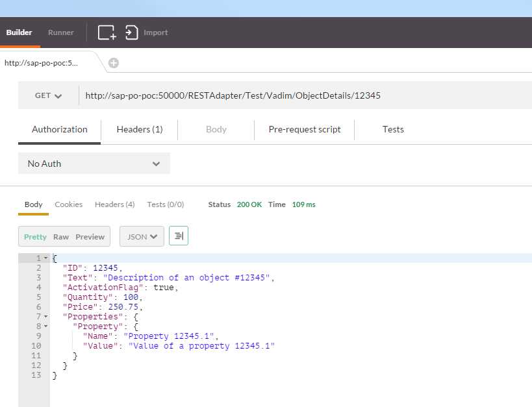Click the "Text" description line
The height and width of the screenshot is (407, 532).
pos(168,278)
